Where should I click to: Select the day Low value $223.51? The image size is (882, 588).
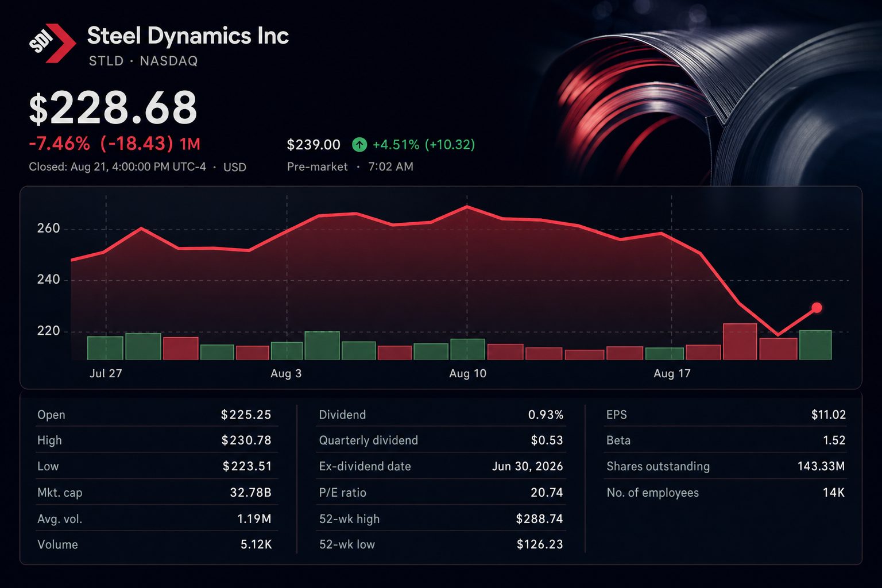247,466
